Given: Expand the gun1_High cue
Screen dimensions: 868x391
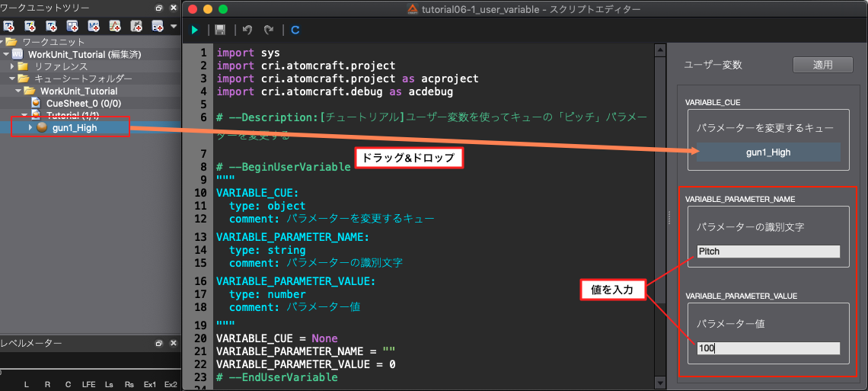Looking at the screenshot, I should 30,127.
